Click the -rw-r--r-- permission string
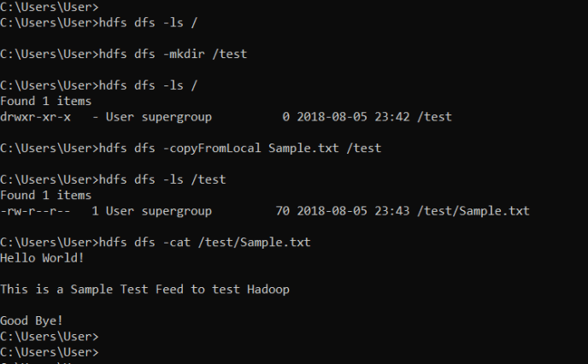The height and width of the screenshot is (364, 588). coord(35,211)
